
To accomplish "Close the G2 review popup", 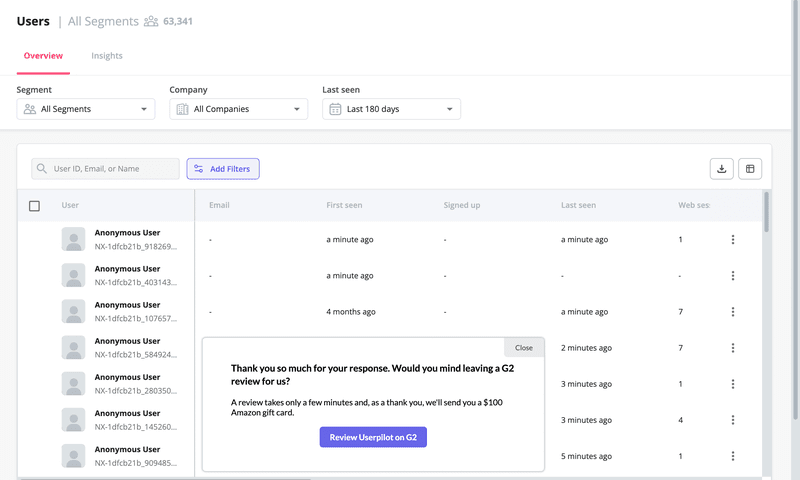I will coord(524,348).
